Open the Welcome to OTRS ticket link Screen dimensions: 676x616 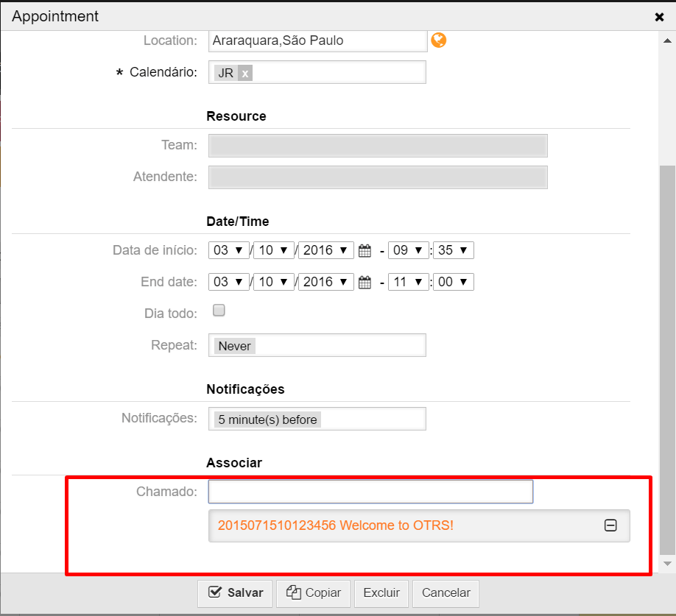pos(336,525)
